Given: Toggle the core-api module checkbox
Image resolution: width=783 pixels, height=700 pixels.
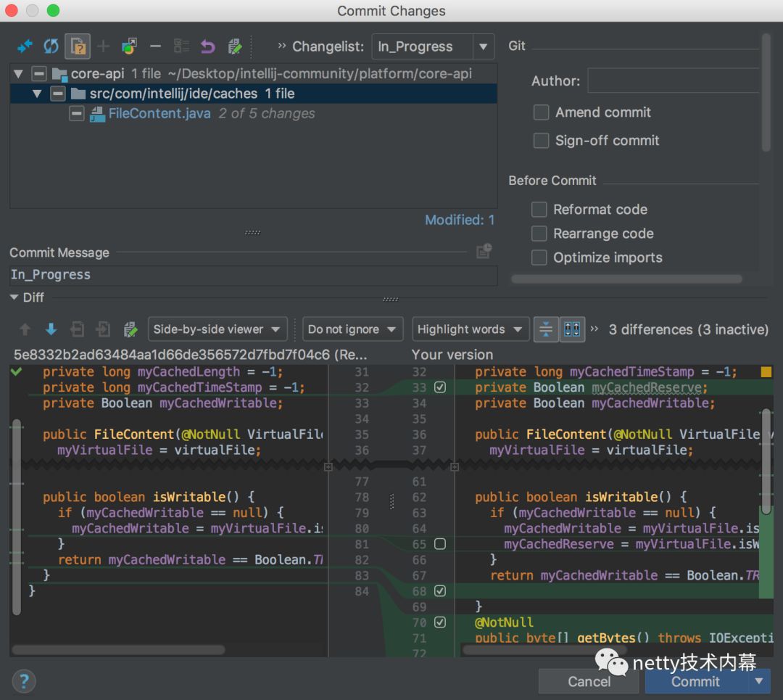Looking at the screenshot, I should coord(39,74).
